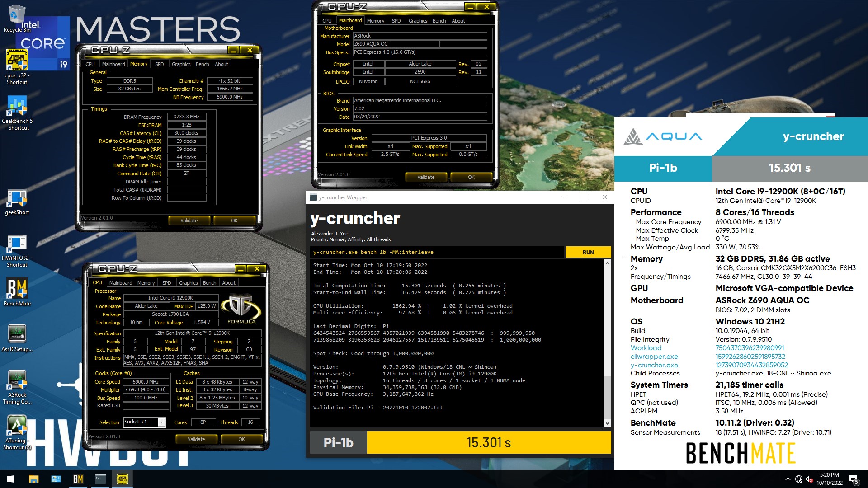Switch to the Mainboard tab in CPU CPU-Z window
Image resolution: width=868 pixels, height=488 pixels.
(121, 283)
